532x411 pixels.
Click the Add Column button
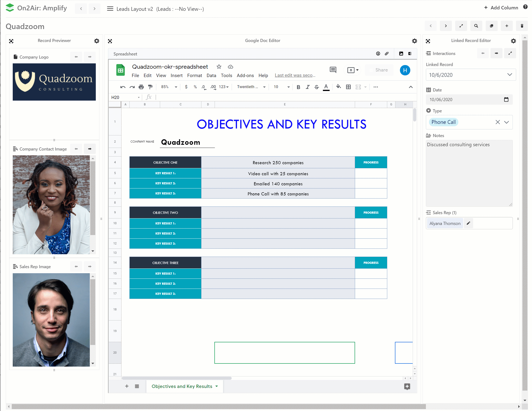click(501, 7)
